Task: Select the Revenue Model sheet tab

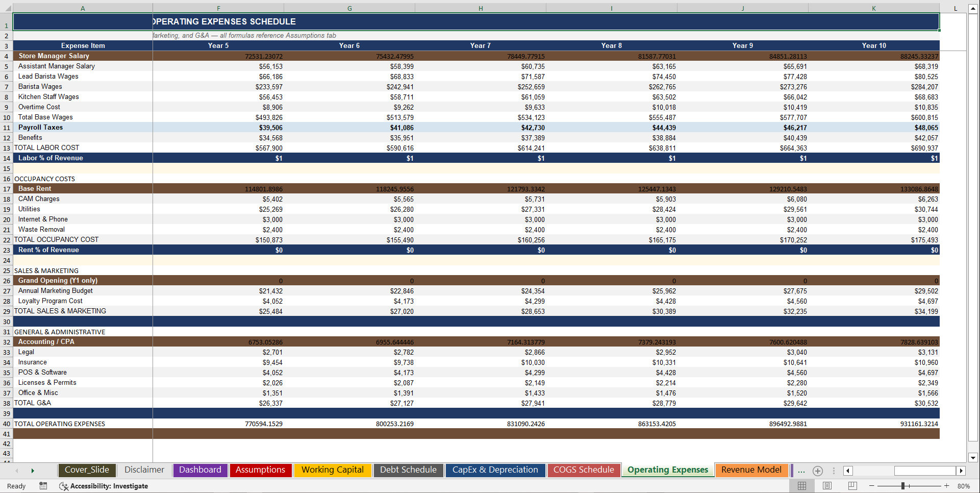Action: (x=751, y=470)
